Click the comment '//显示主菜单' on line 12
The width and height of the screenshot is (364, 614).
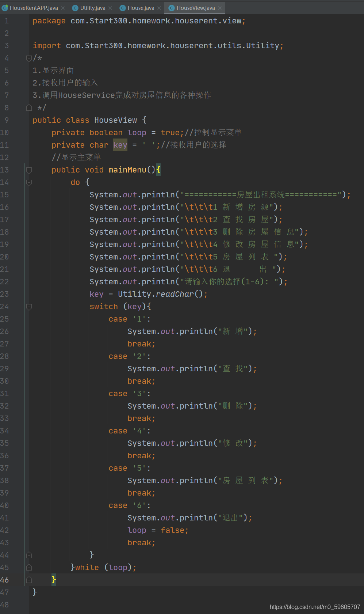pos(76,158)
